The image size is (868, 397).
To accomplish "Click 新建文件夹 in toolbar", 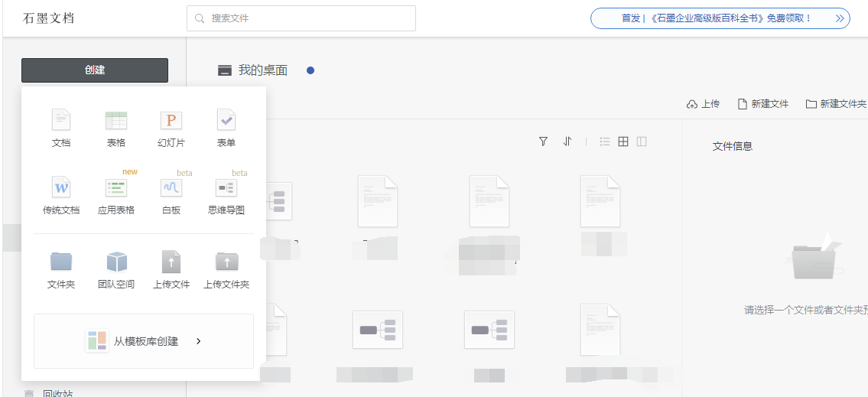I will [836, 104].
